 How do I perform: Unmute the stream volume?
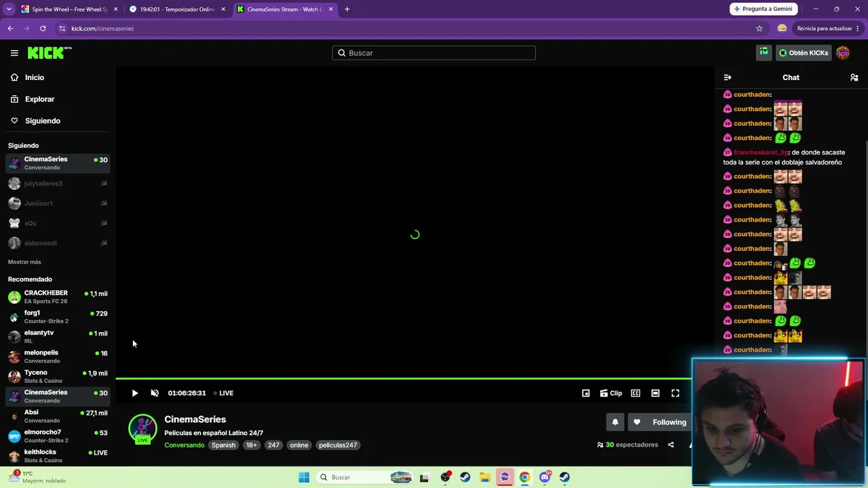tap(155, 393)
